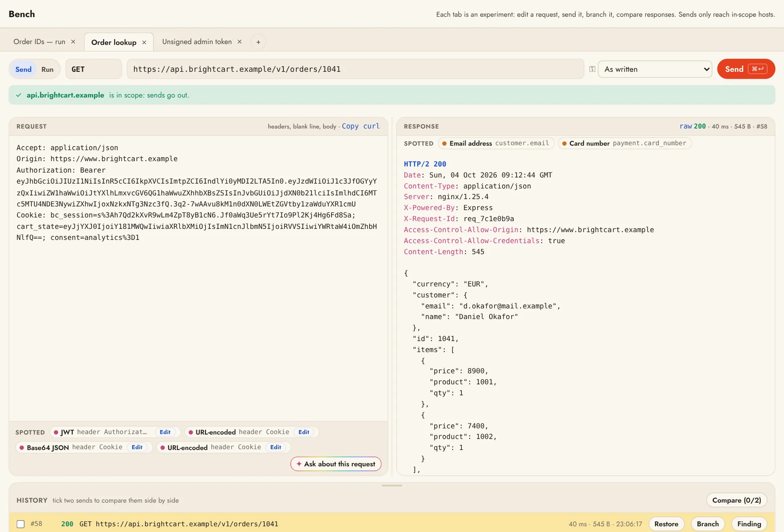Tick the checkbox for history entry #58

(21, 524)
